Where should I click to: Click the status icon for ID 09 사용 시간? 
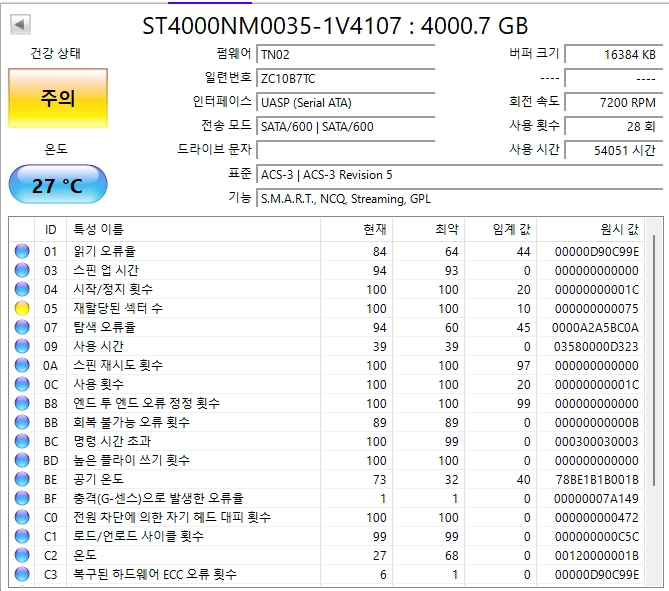[x=22, y=346]
